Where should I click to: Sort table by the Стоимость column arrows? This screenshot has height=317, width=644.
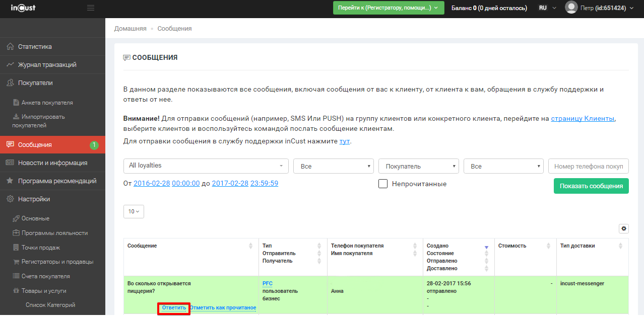click(548, 246)
